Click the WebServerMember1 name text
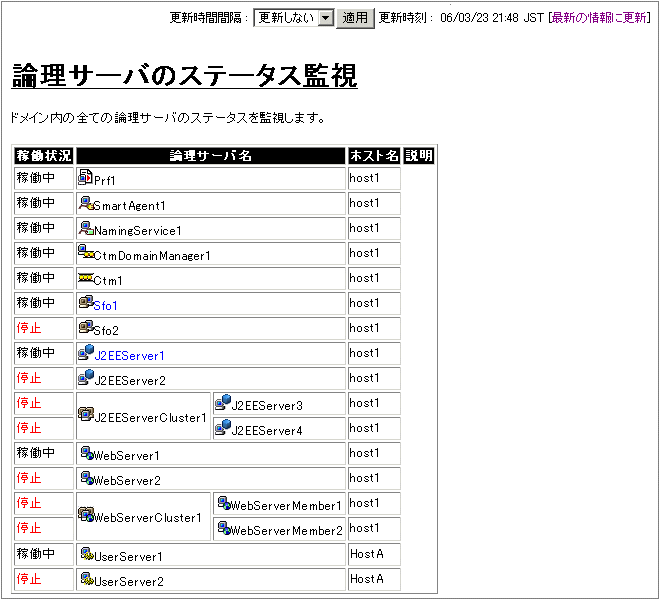 [286, 506]
